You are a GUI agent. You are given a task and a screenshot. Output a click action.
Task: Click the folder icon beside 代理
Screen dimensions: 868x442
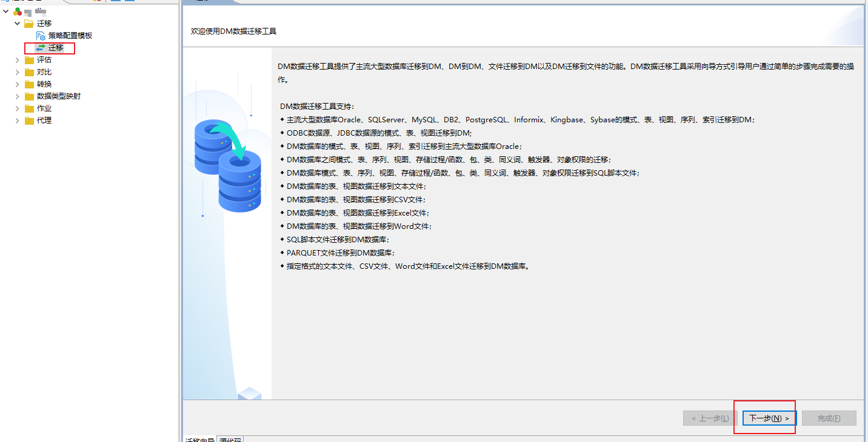[x=29, y=120]
